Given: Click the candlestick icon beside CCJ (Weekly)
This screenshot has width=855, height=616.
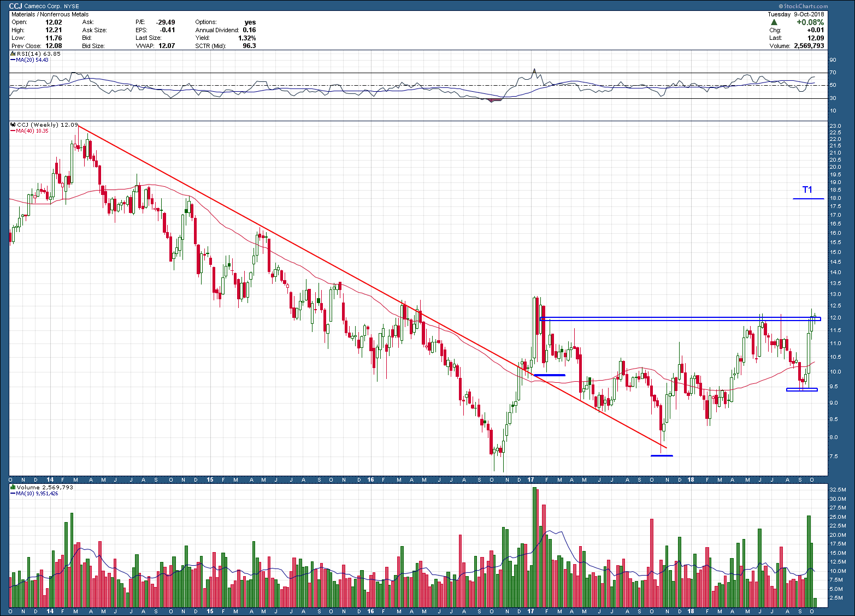Looking at the screenshot, I should 13,125.
